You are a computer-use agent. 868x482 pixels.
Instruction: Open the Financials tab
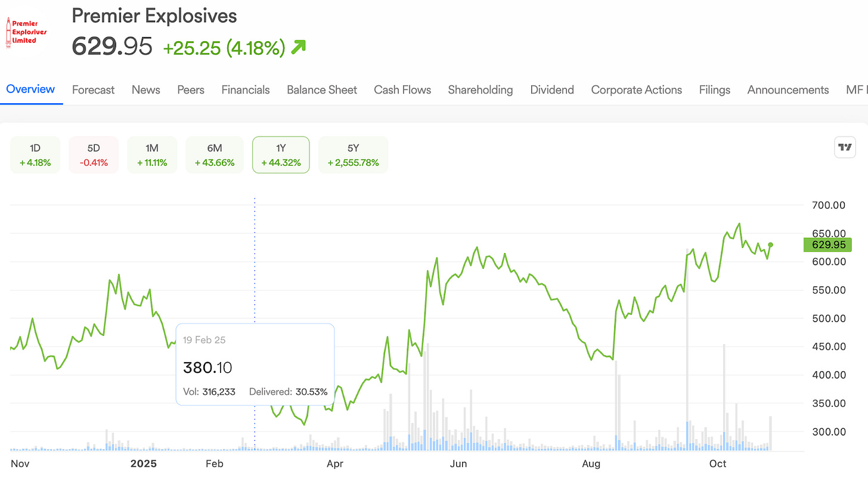click(246, 90)
